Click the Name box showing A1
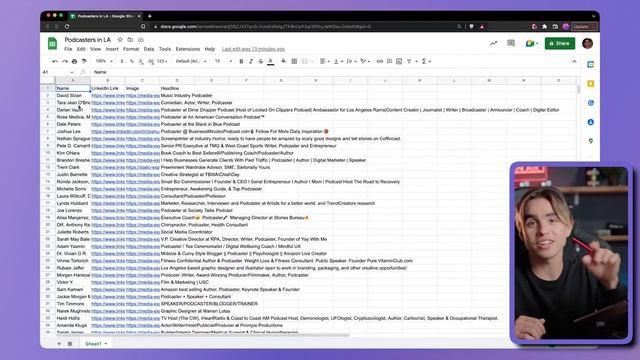640x360 pixels. pyautogui.click(x=58, y=72)
